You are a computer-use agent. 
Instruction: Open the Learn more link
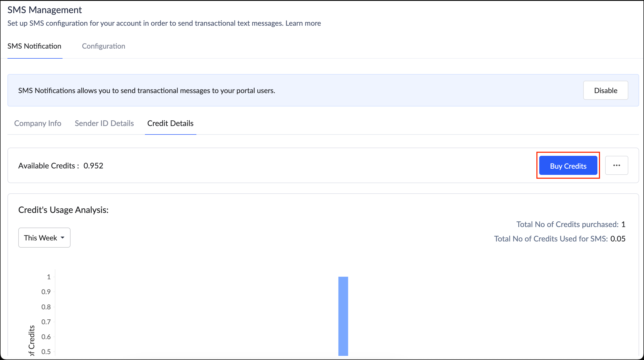pyautogui.click(x=303, y=23)
